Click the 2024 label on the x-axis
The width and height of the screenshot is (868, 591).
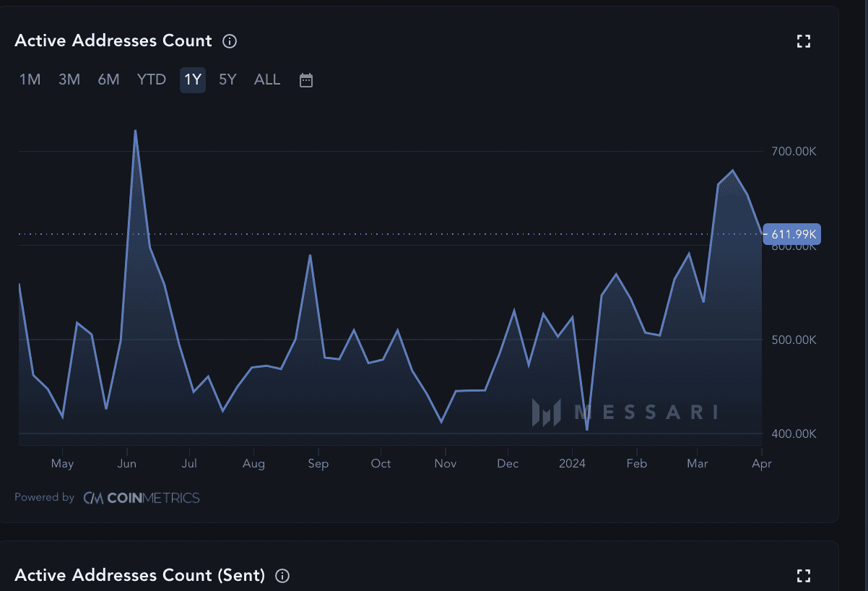tap(572, 464)
